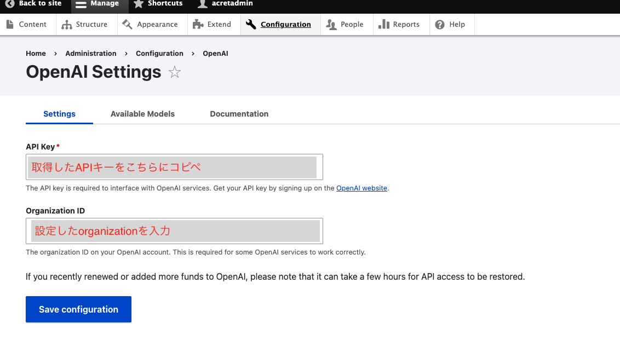
Task: Add page to shortcuts with star outline
Action: (174, 72)
